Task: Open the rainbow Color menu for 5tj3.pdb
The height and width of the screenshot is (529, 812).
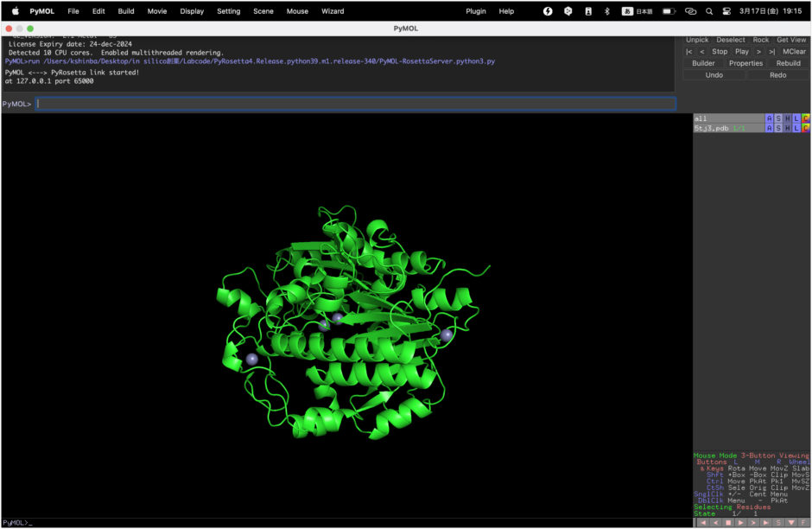Action: 805,128
